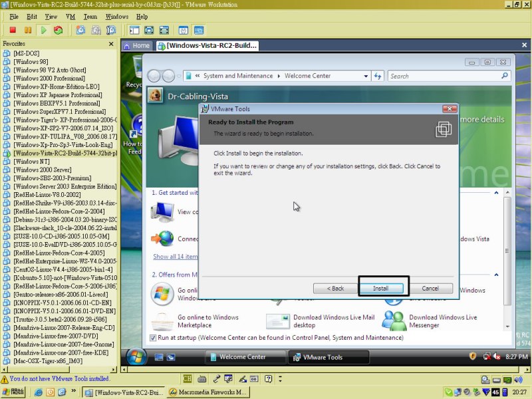
Task: Click Install in VMware Tools wizard
Action: [x=381, y=289]
